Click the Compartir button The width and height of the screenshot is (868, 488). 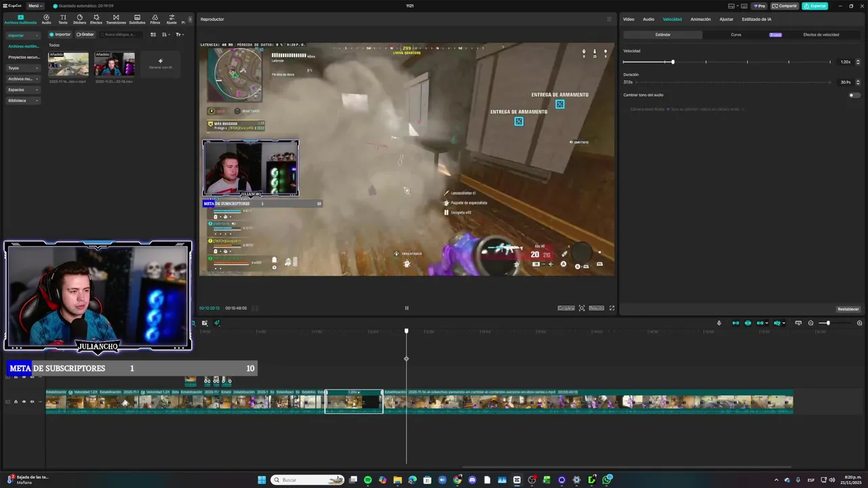pyautogui.click(x=785, y=5)
